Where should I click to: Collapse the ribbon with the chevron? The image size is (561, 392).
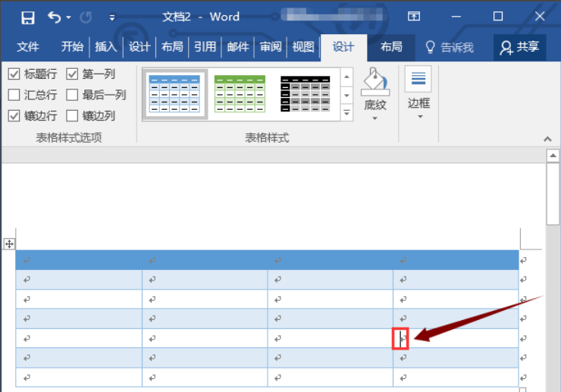[547, 139]
